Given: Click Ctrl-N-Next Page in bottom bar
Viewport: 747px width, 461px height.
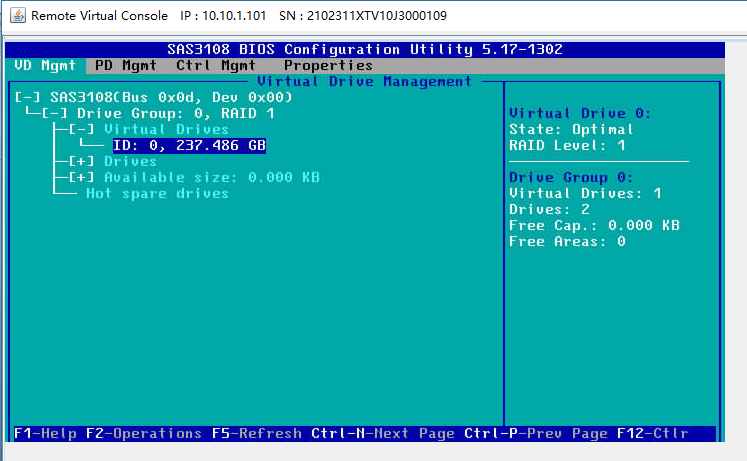Looking at the screenshot, I should 383,433.
